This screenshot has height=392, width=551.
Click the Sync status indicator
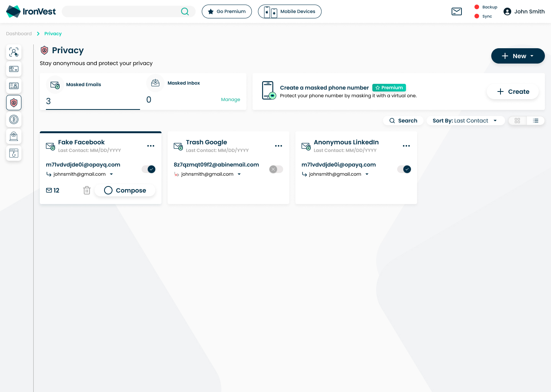(x=483, y=16)
